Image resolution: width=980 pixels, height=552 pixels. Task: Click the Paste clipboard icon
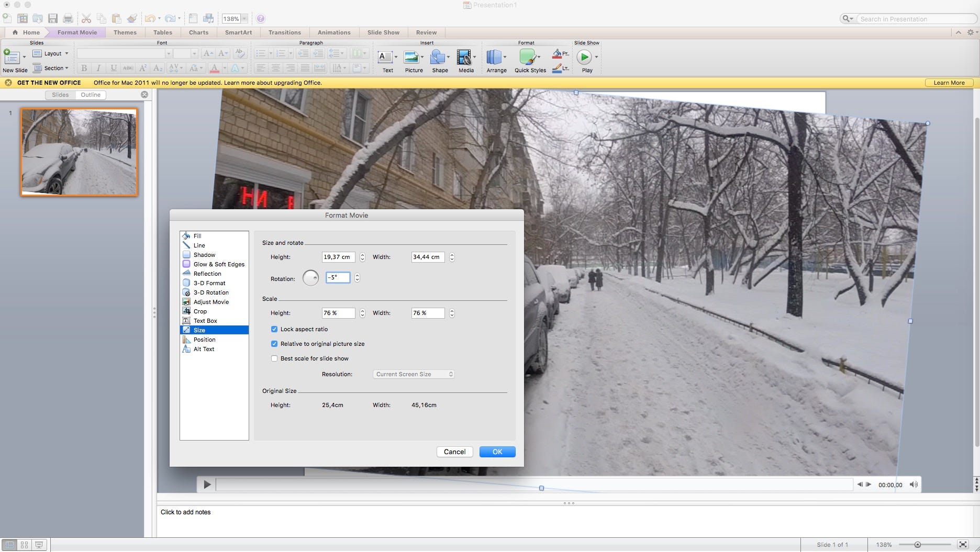coord(116,18)
